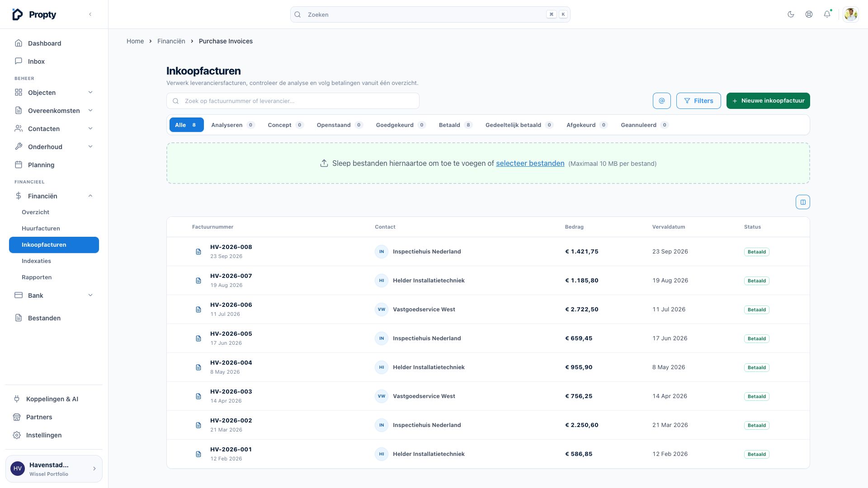Click the selecteer bestanden link
868x488 pixels.
tap(530, 164)
